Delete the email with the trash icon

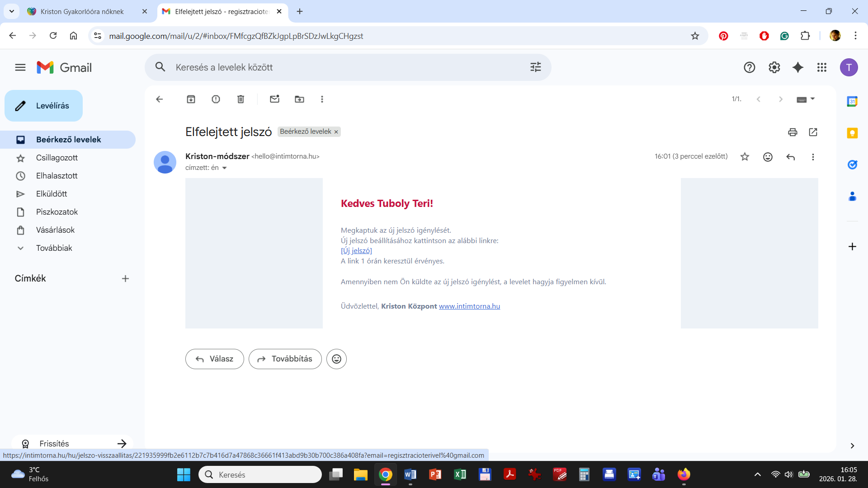(241, 99)
